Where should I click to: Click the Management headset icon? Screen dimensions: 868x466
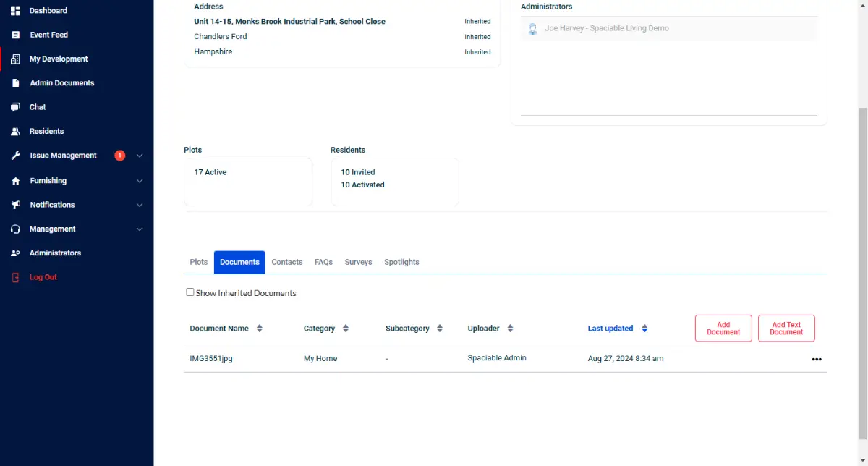15,229
